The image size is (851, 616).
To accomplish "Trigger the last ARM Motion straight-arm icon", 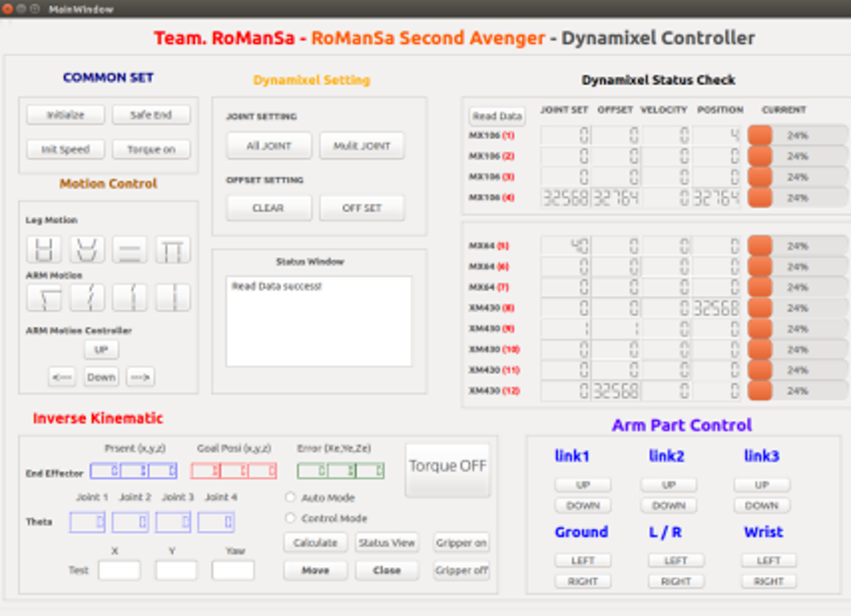I will (x=173, y=298).
